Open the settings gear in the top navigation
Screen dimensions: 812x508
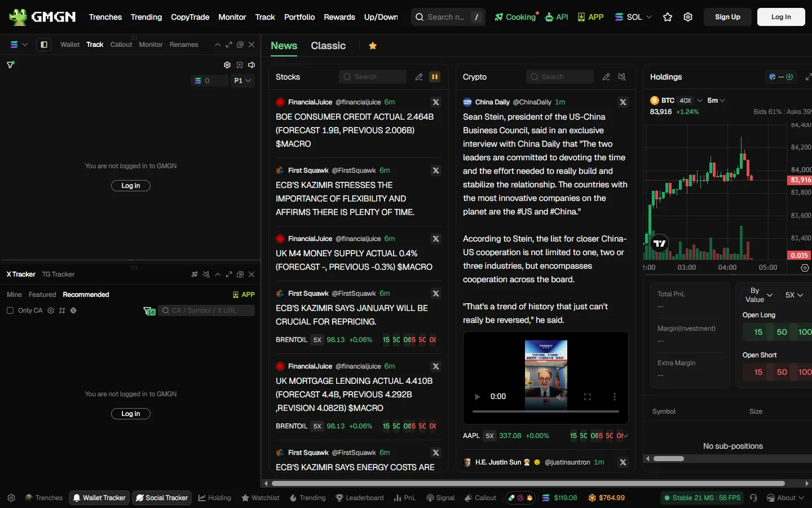point(688,17)
